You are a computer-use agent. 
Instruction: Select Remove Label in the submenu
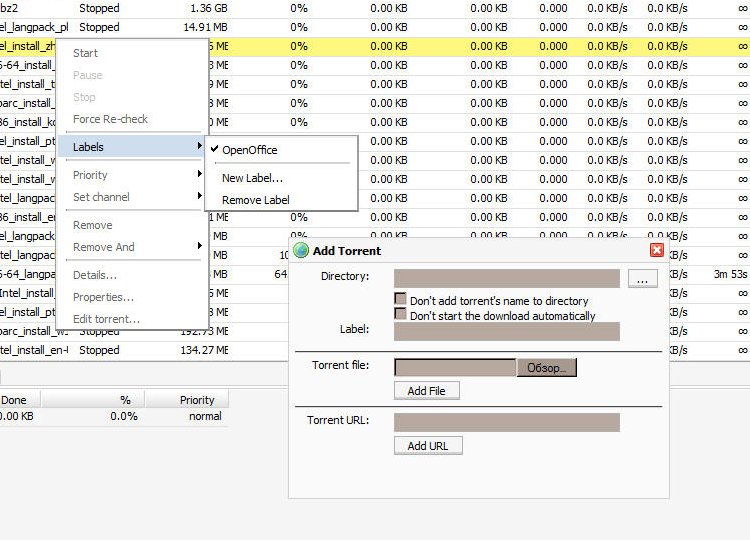[x=256, y=200]
